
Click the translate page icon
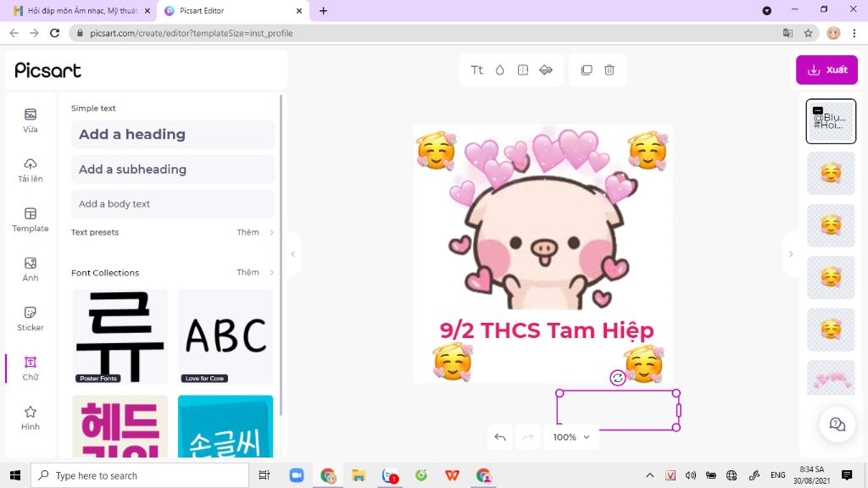click(787, 33)
